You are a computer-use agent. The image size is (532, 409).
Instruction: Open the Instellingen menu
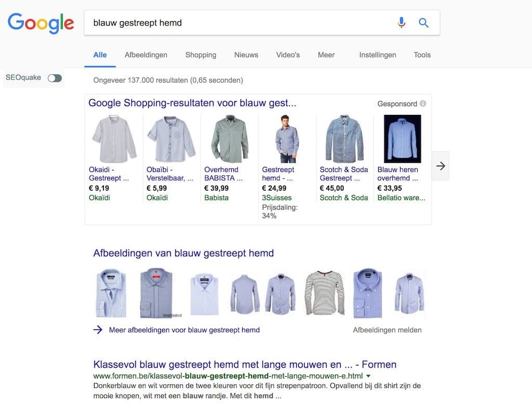[378, 55]
